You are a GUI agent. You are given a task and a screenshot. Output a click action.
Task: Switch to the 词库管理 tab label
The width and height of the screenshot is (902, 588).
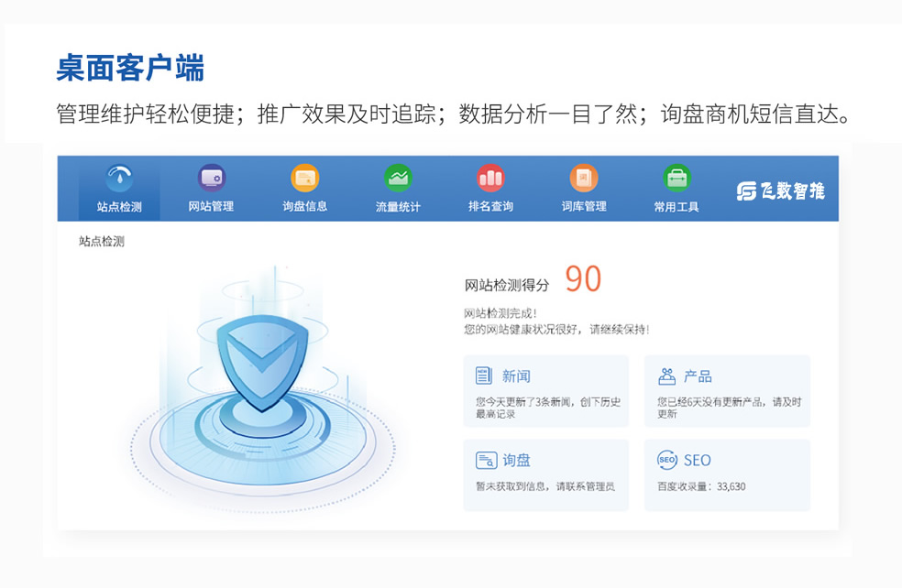584,206
